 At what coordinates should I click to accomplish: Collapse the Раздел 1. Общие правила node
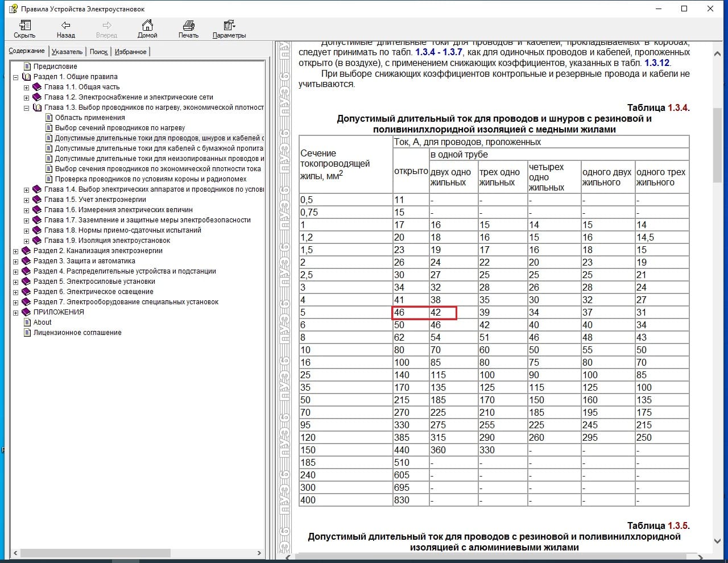click(16, 77)
